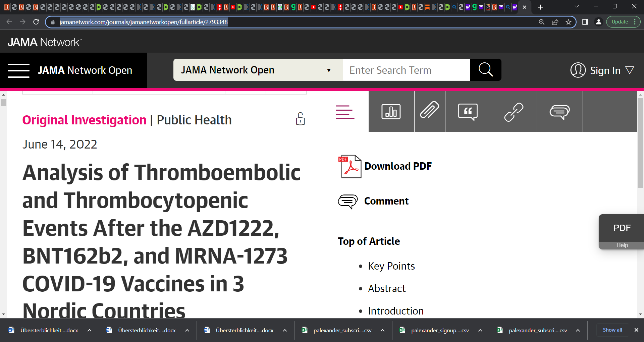Viewport: 644px width, 342px height.
Task: Open the Sign In user icon
Action: pyautogui.click(x=578, y=70)
